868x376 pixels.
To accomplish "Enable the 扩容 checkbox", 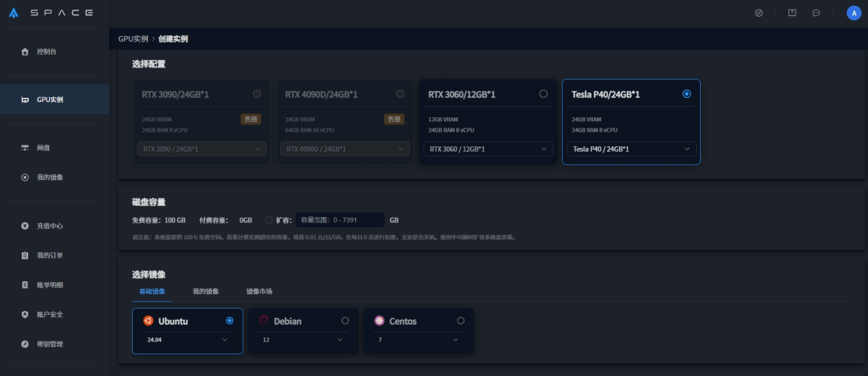I will [x=268, y=220].
